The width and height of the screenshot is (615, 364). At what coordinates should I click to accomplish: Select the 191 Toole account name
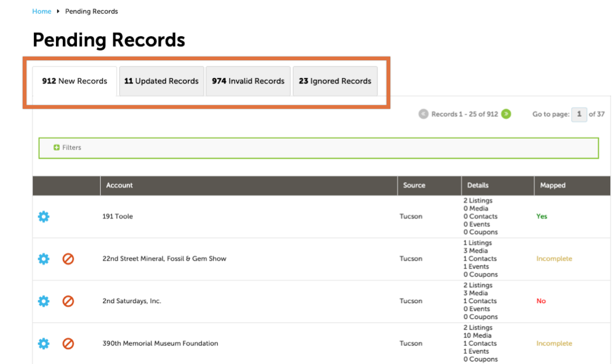118,216
